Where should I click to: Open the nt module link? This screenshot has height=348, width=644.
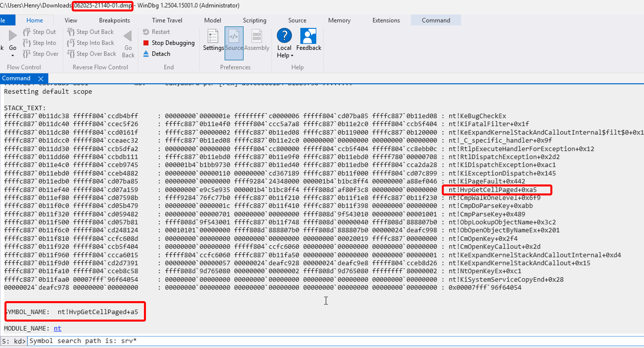(57, 328)
